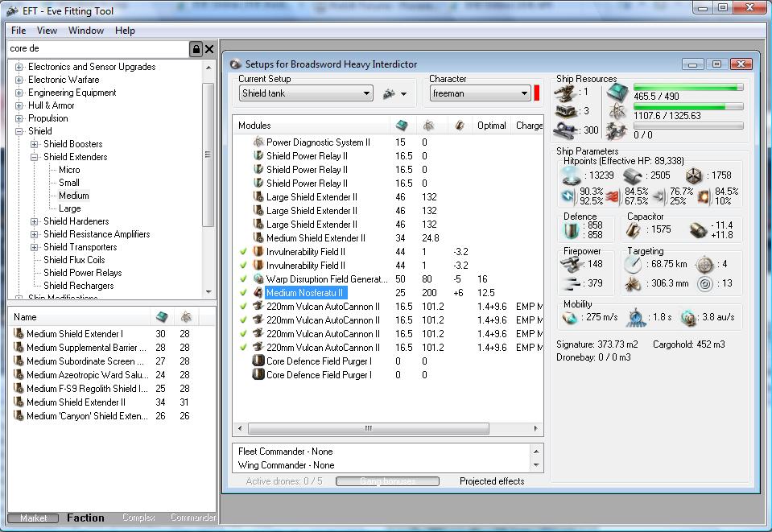Click the ship icon next to Current Setup
The width and height of the screenshot is (772, 532).
tap(390, 94)
